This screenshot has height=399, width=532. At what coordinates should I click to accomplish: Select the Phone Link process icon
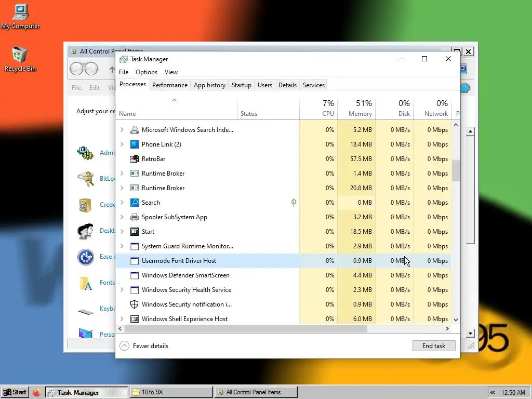click(135, 144)
